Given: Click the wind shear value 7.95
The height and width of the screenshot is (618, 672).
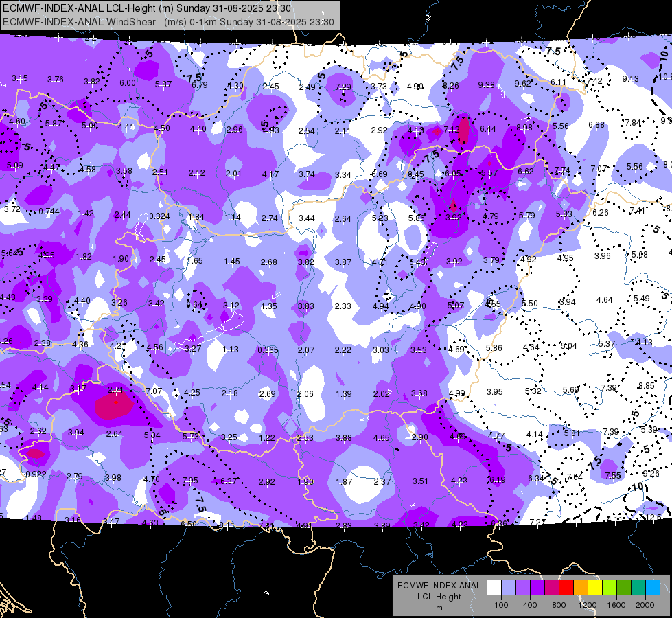Looking at the screenshot, I should click(190, 481).
